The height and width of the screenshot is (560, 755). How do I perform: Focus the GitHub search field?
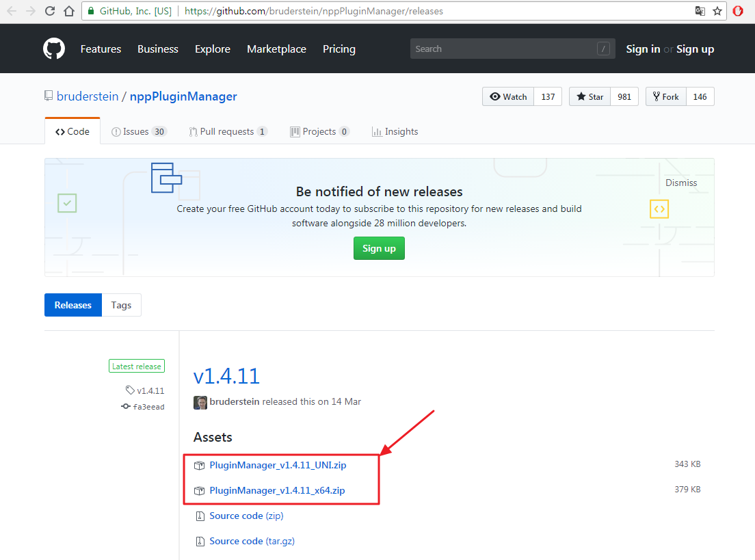click(x=512, y=49)
